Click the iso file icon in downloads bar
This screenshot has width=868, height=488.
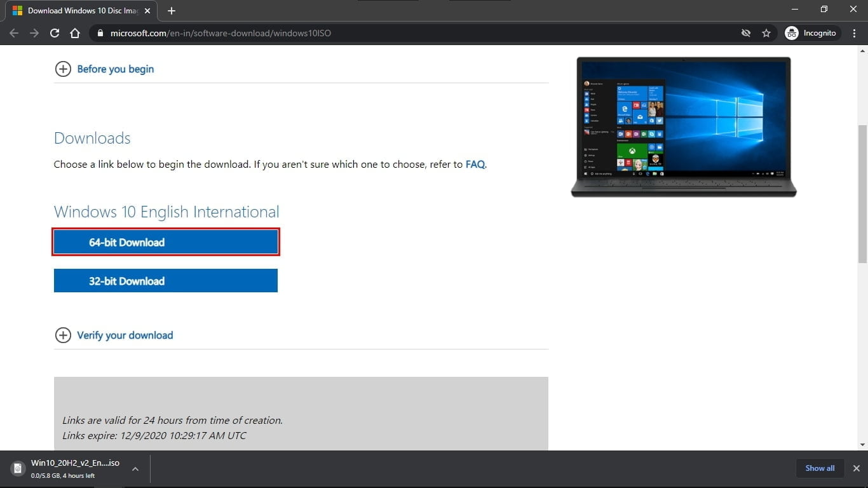(18, 469)
